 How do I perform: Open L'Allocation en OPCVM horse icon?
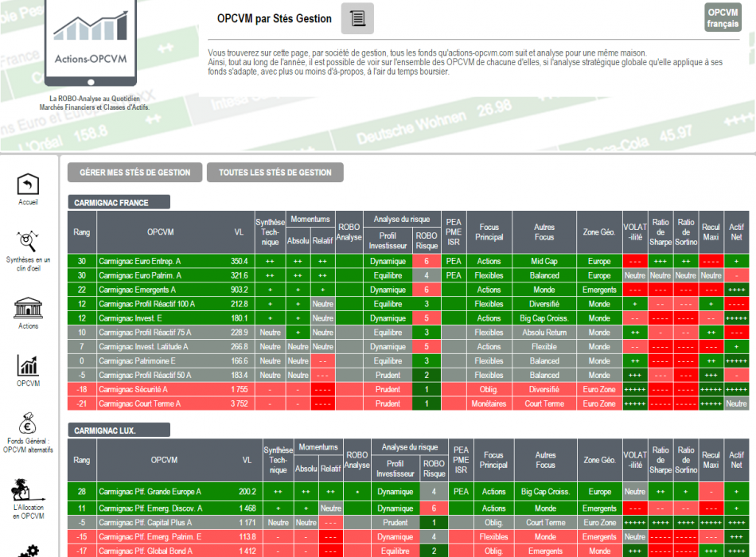pyautogui.click(x=28, y=489)
